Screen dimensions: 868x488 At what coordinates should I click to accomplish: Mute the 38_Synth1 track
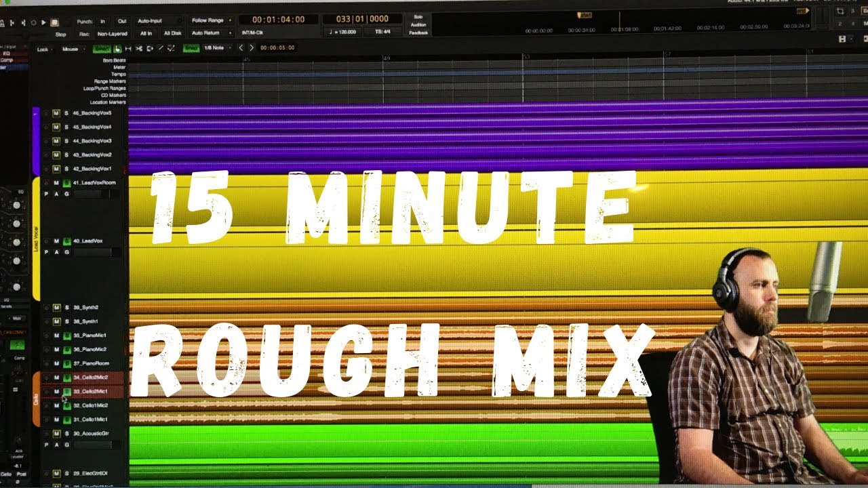coord(56,321)
